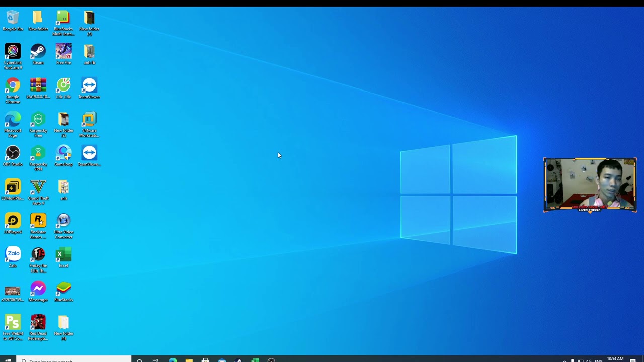Open the anh fb folder
Image resolution: width=644 pixels, height=362 pixels.
point(89,54)
